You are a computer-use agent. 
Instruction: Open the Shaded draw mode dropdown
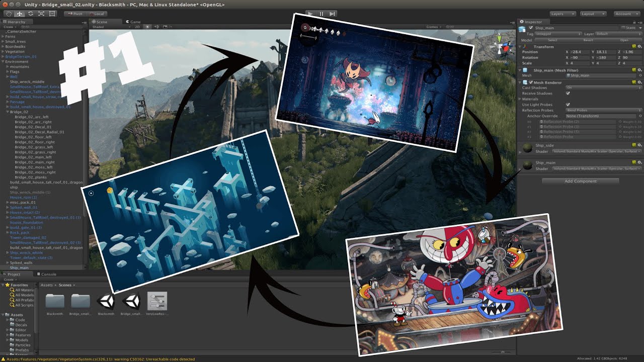110,27
